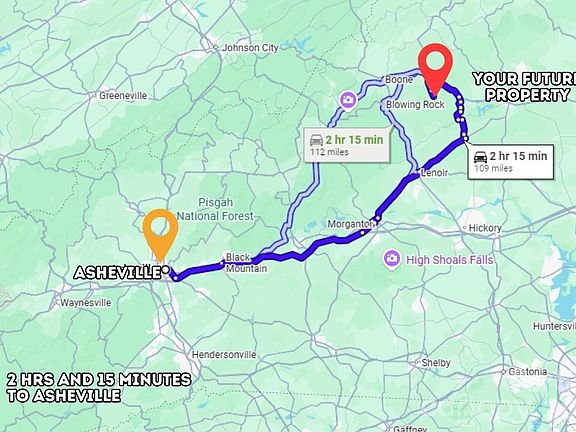Click the purple camera icon near Boone

click(347, 100)
